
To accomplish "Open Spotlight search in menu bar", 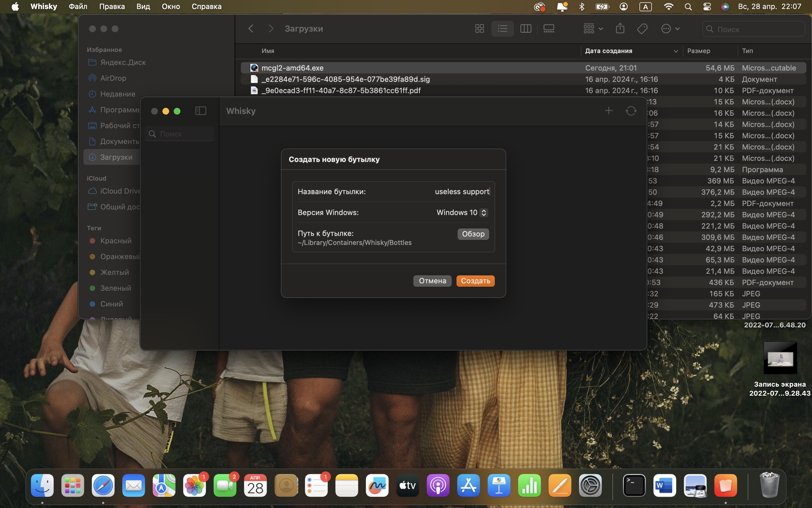I will pyautogui.click(x=688, y=7).
